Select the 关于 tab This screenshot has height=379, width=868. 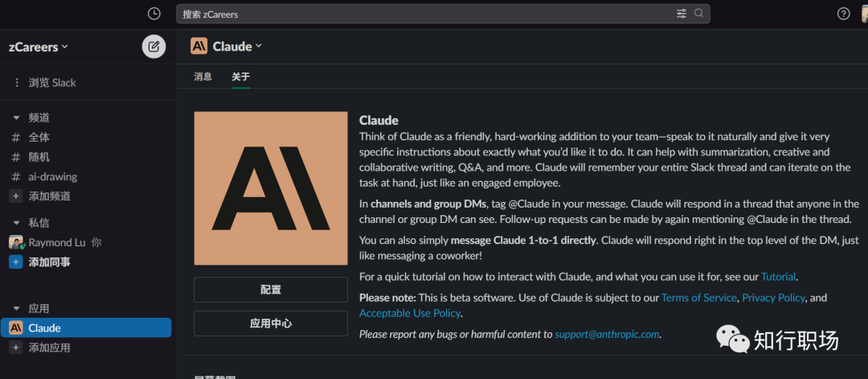click(x=240, y=76)
